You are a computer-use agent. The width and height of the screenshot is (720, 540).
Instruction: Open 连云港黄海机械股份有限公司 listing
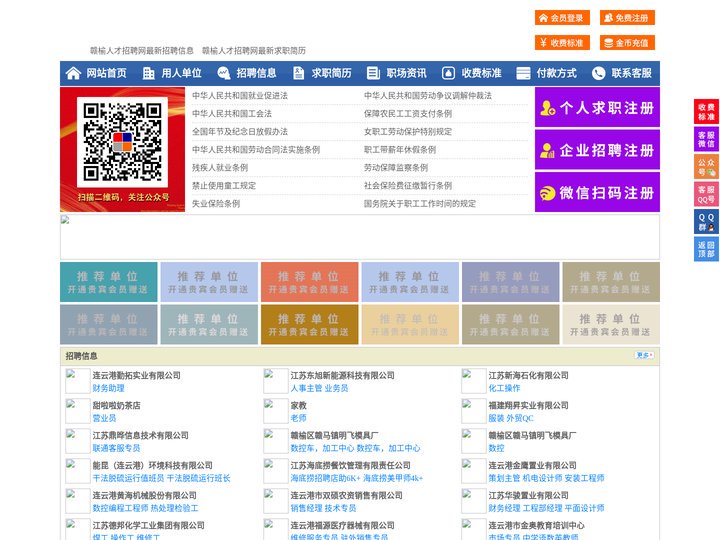(x=145, y=495)
